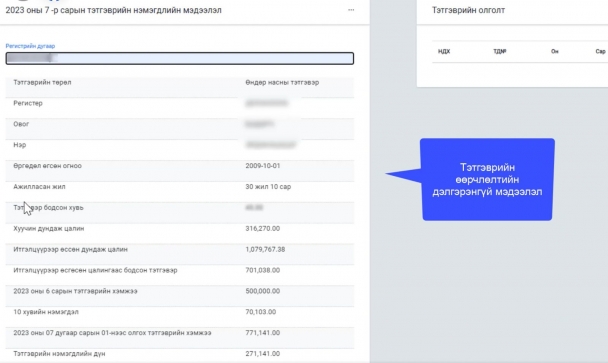The width and height of the screenshot is (608, 363).
Task: Select the amount 70,103.00
Action: click(x=261, y=313)
